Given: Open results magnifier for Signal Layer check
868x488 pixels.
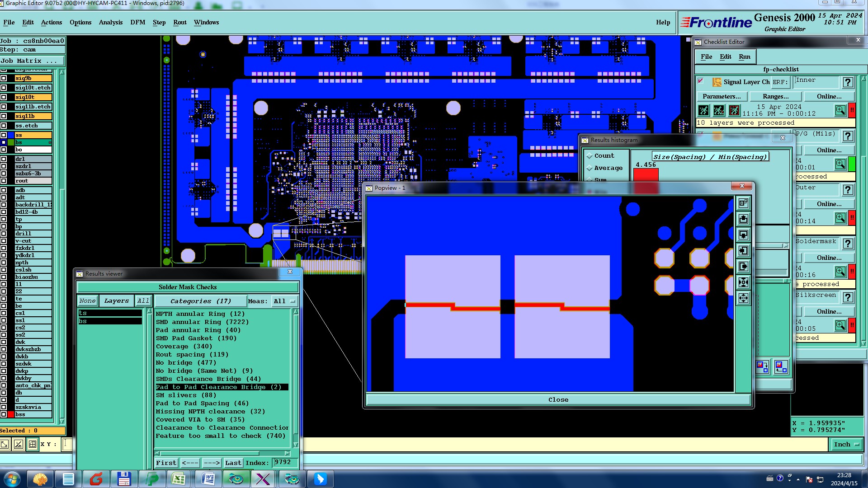Looking at the screenshot, I should coord(840,110).
